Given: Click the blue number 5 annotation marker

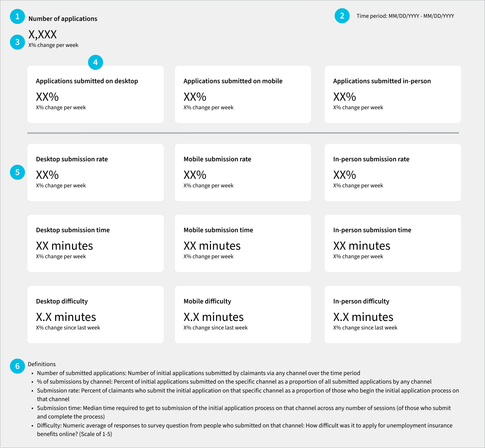Looking at the screenshot, I should coord(17,172).
